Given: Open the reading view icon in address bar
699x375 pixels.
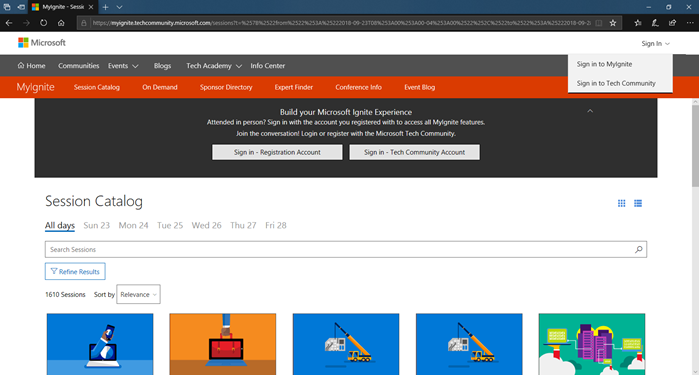Looking at the screenshot, I should click(599, 23).
